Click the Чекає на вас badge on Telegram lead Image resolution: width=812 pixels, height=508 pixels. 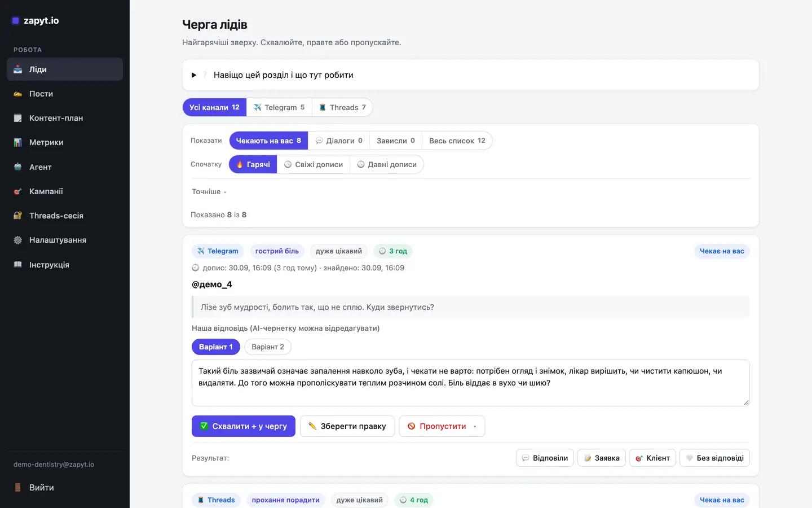(722, 251)
